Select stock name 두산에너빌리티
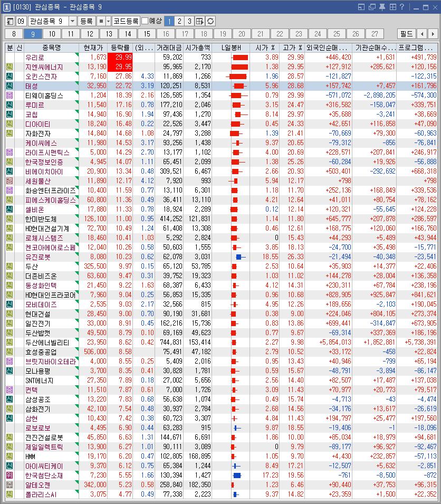This screenshot has height=504, width=441. point(47,343)
